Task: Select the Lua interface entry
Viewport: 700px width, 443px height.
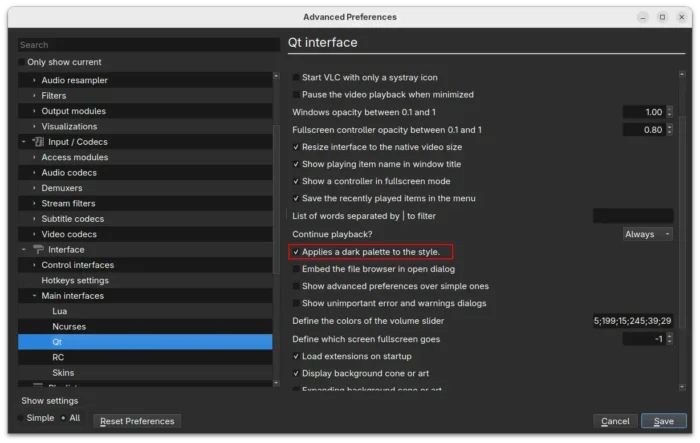Action: click(x=145, y=311)
